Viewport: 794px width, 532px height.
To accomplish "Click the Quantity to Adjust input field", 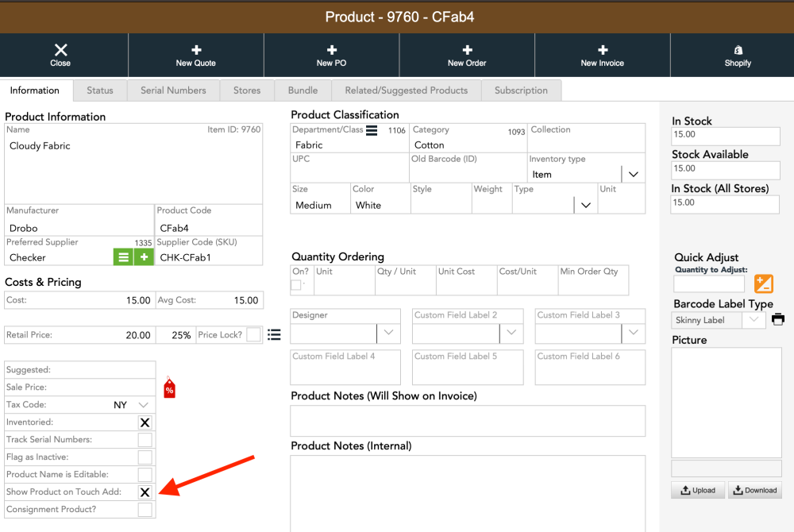I will [x=709, y=284].
